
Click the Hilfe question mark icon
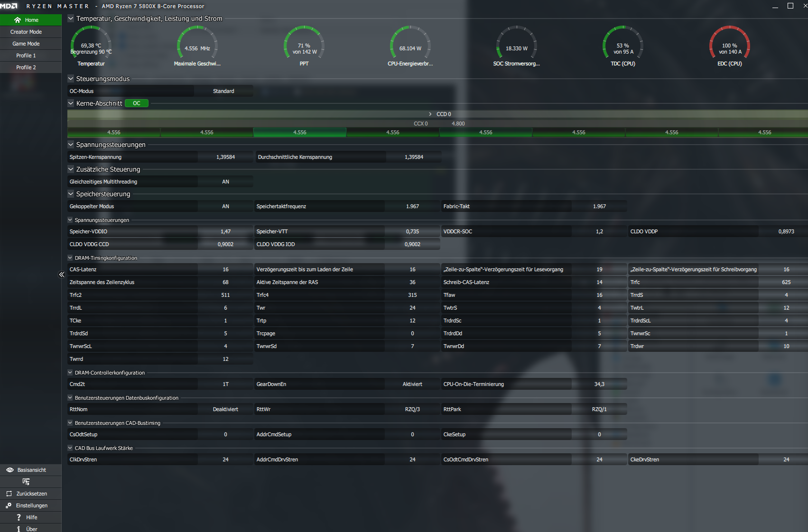pos(19,517)
